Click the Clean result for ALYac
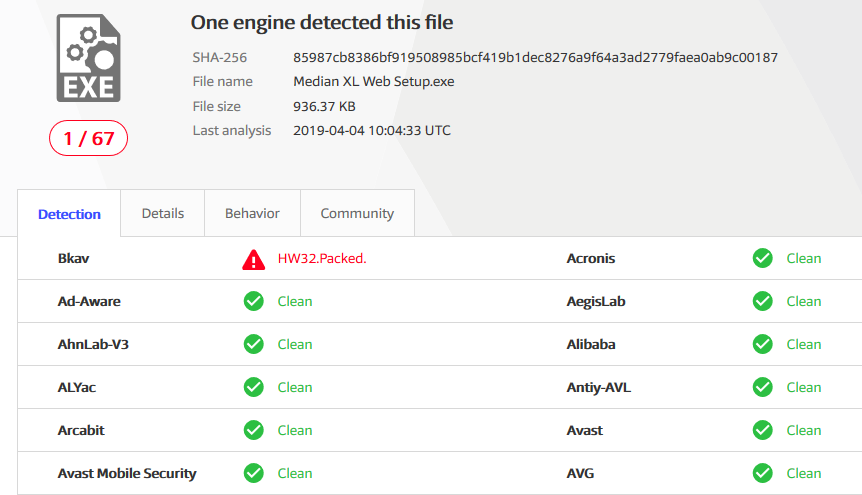 pos(295,387)
